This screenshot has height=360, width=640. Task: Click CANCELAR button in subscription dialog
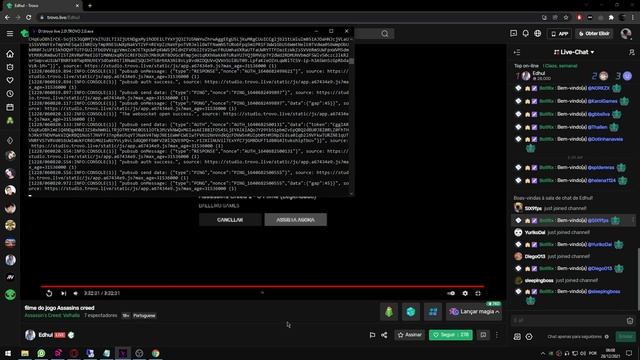point(230,220)
